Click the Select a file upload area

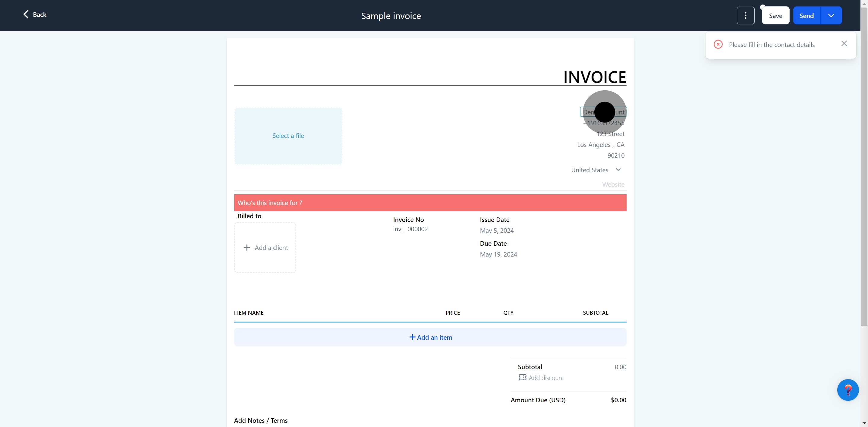[288, 136]
